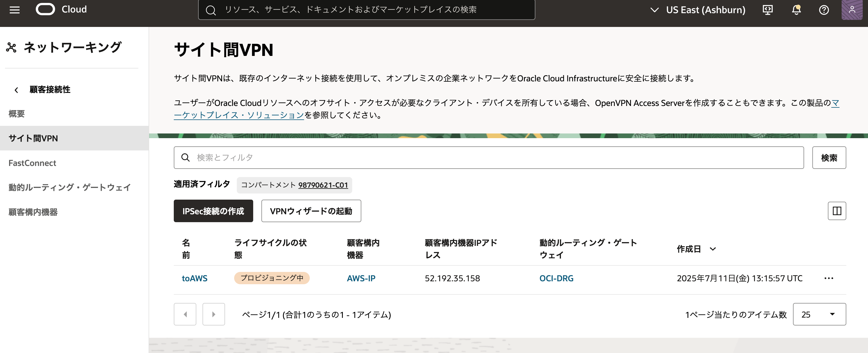Click the 名前 column header
The width and height of the screenshot is (868, 353).
pos(186,249)
